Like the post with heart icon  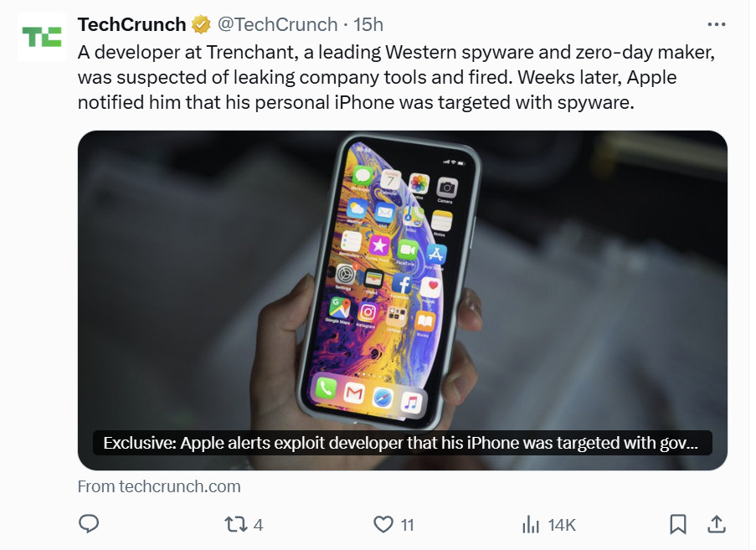click(x=383, y=524)
